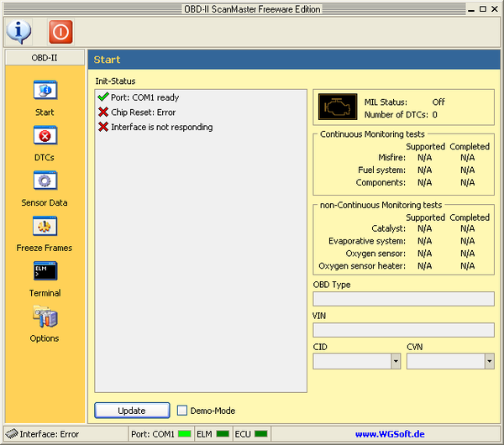Expand the CID dropdown

pos(396,361)
